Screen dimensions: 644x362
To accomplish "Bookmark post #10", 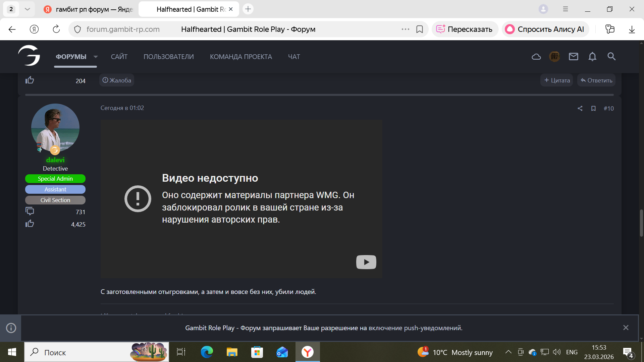I will click(x=593, y=108).
